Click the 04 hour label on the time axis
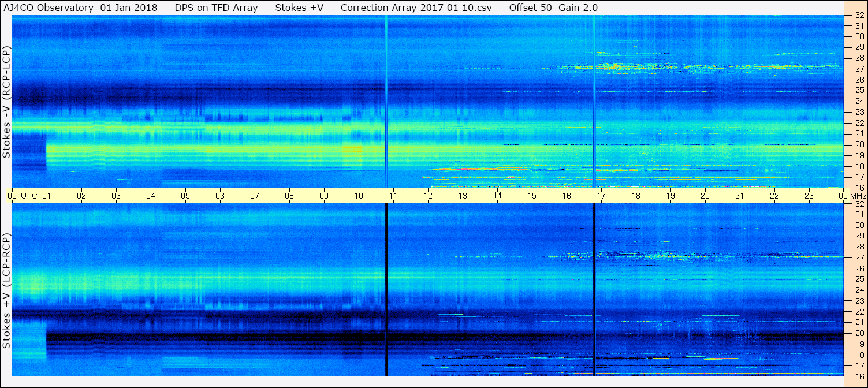The image size is (868, 388). [x=151, y=196]
